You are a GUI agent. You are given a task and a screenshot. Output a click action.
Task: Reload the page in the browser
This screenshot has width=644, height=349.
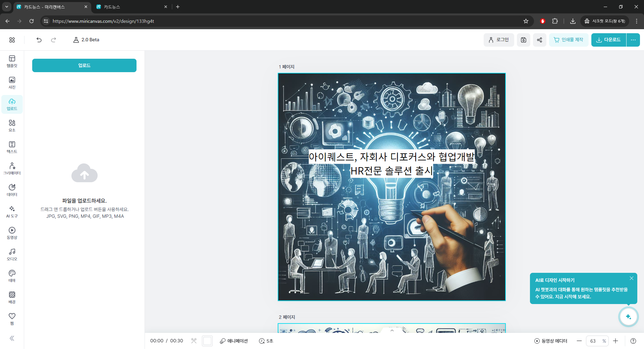pyautogui.click(x=32, y=21)
